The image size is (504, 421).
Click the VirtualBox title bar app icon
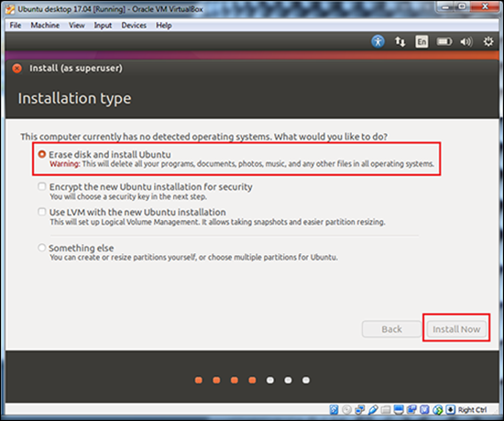(x=10, y=9)
